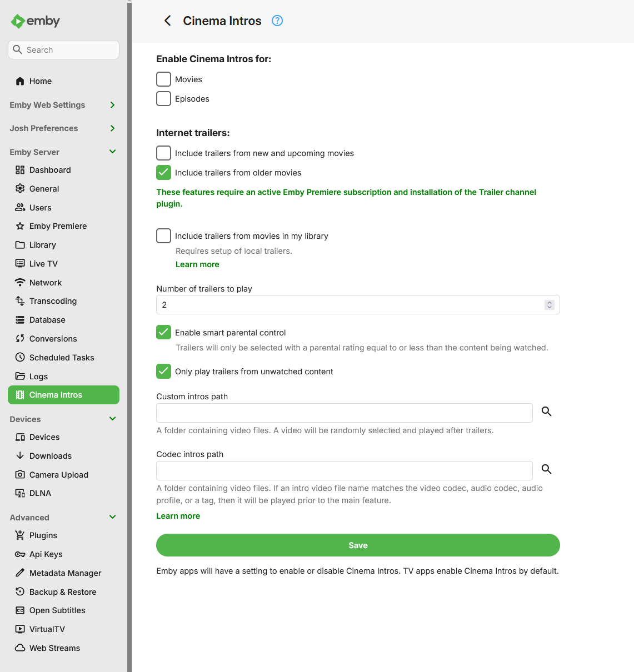Click the Emby Premiere star icon
The image size is (634, 672).
click(x=20, y=226)
